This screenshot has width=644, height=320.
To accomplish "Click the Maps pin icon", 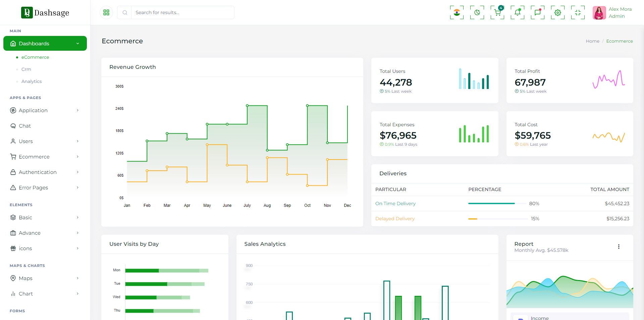I will [13, 278].
